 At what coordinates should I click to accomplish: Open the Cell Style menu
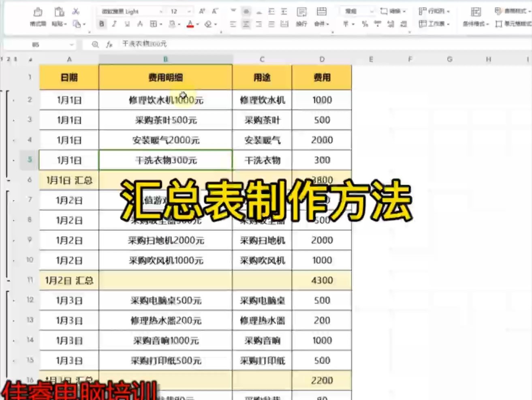tap(513, 24)
